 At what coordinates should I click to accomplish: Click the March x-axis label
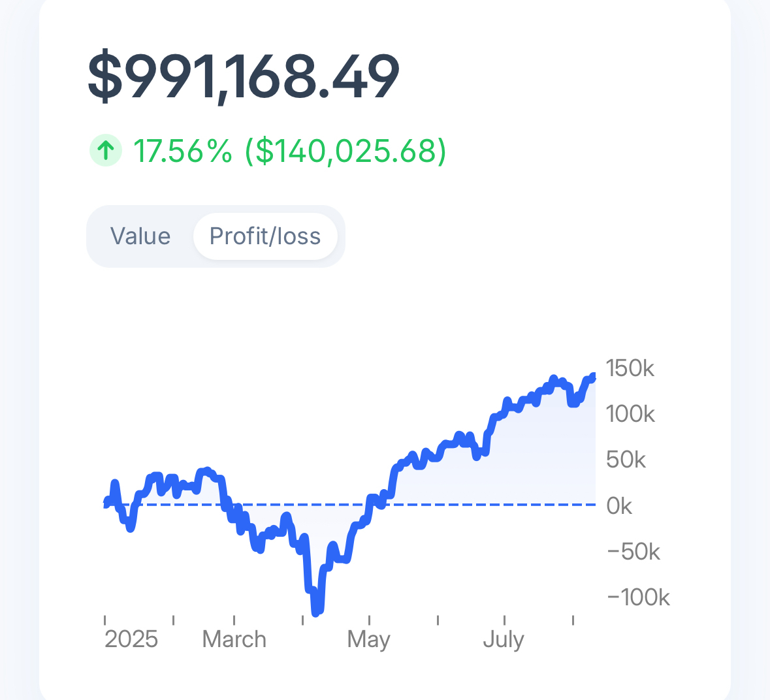pyautogui.click(x=234, y=639)
